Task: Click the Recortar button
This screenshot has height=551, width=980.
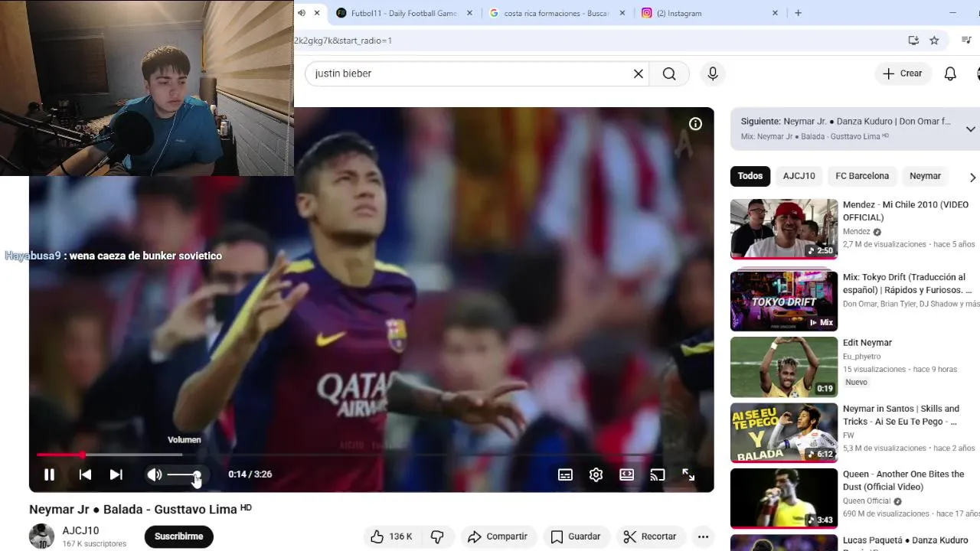Action: (650, 536)
